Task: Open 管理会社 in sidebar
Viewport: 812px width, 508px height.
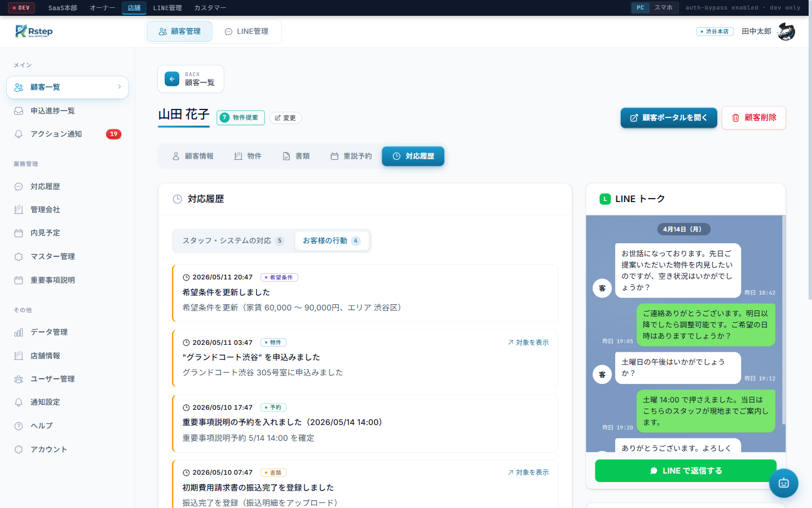Action: [x=67, y=209]
